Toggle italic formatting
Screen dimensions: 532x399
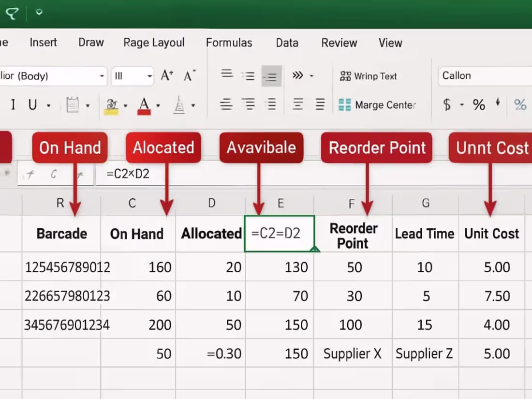point(13,105)
